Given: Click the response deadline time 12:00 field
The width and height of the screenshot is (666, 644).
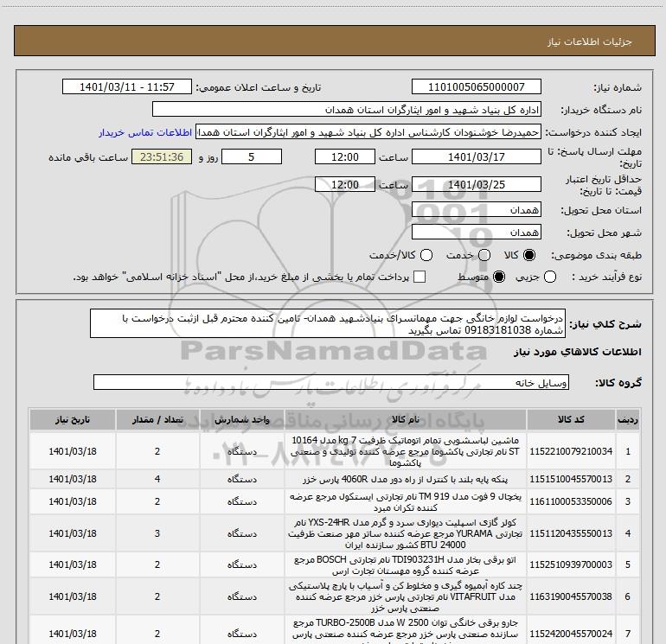Looking at the screenshot, I should [x=345, y=156].
